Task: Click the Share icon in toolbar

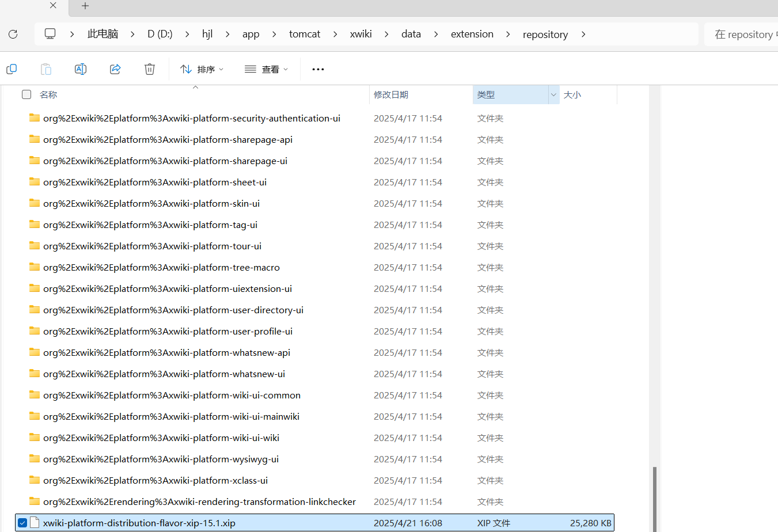Action: (115, 69)
